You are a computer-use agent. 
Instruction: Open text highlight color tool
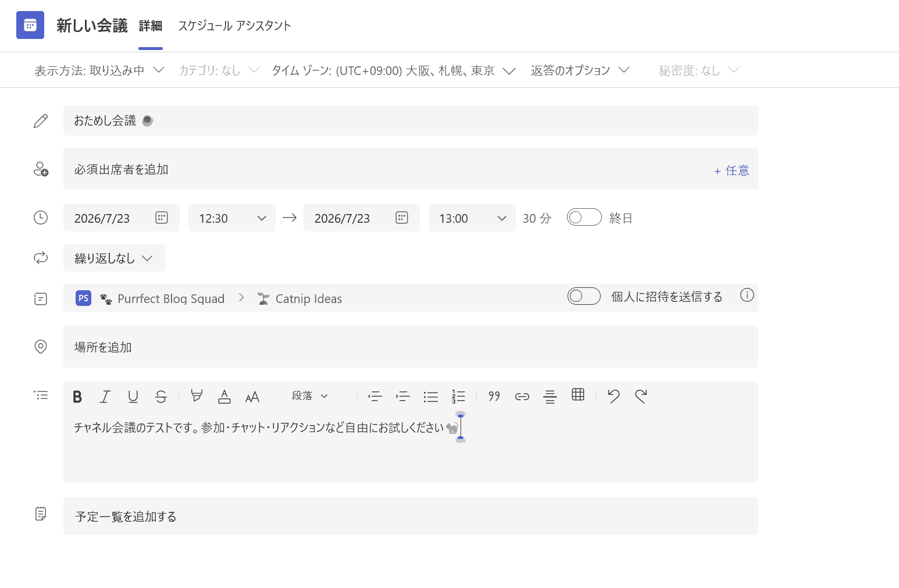(x=197, y=397)
